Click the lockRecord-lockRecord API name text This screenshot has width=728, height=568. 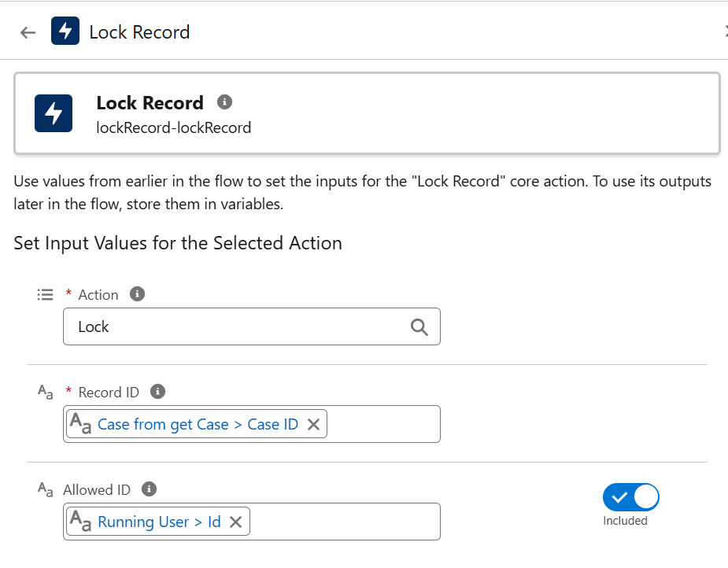coord(173,127)
